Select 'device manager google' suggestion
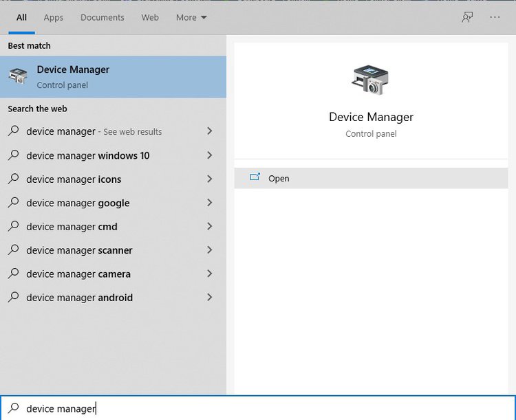516x420 pixels. pos(113,203)
